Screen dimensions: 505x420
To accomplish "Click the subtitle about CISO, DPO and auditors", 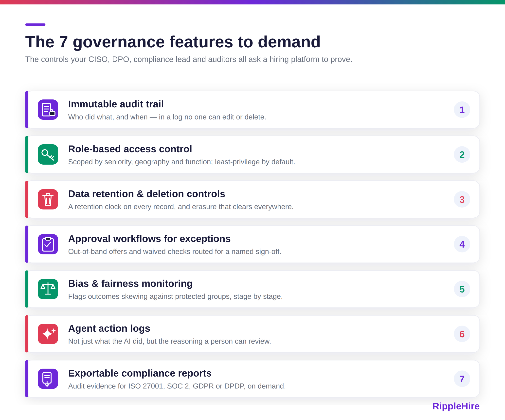I will pos(189,59).
